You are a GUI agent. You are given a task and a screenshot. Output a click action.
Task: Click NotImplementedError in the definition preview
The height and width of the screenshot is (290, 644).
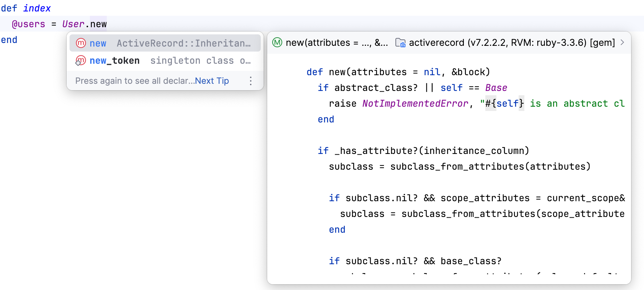415,103
